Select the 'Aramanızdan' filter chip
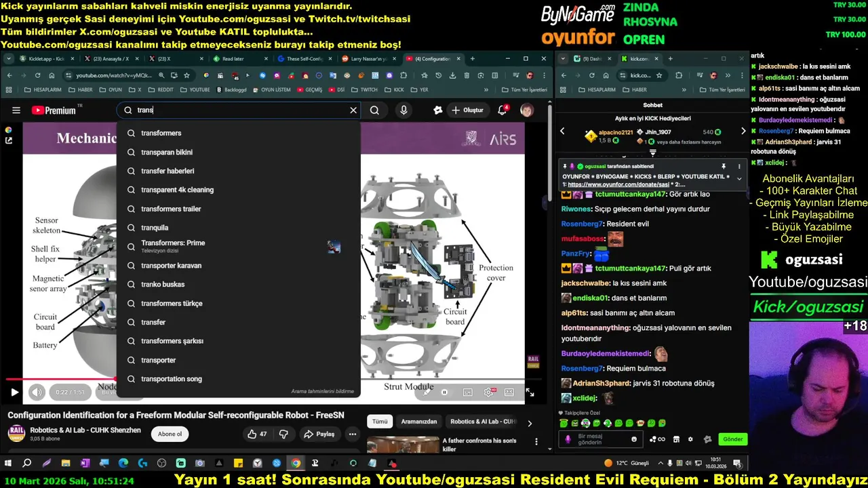 [x=418, y=422]
